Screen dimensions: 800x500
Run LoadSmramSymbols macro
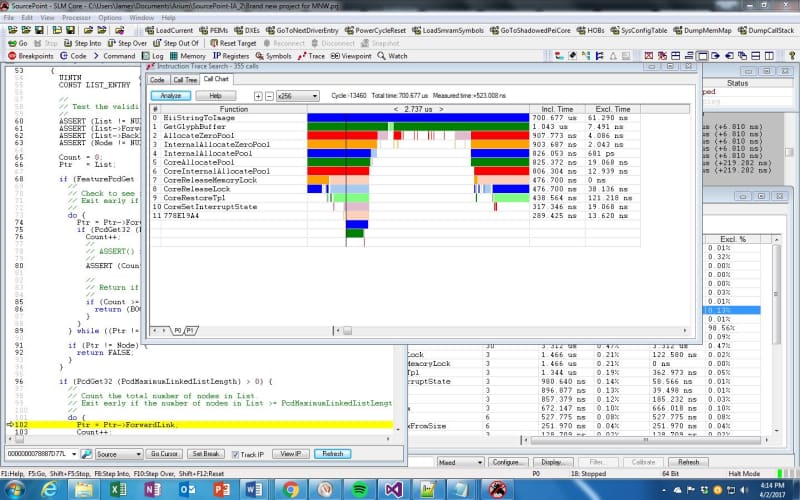(x=447, y=30)
